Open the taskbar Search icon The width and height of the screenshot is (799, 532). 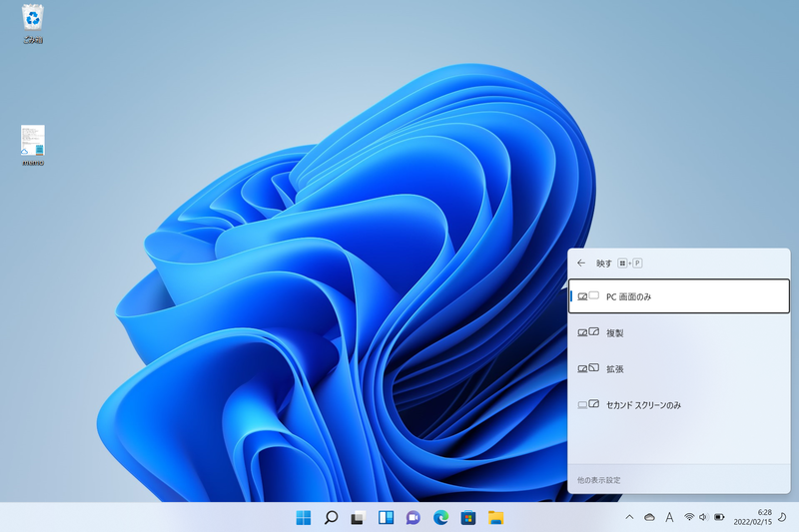[331, 518]
